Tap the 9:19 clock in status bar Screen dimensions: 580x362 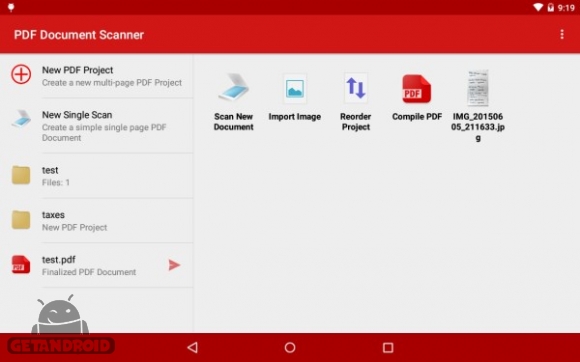[566, 8]
